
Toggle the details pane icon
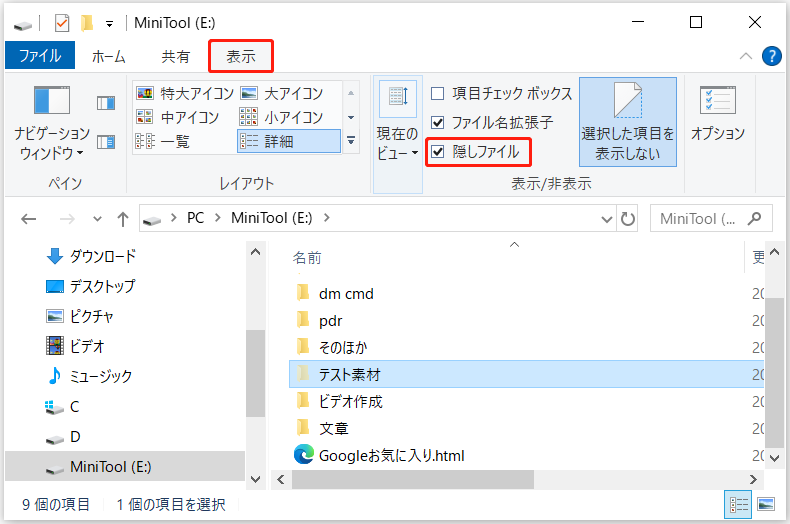pyautogui.click(x=106, y=142)
